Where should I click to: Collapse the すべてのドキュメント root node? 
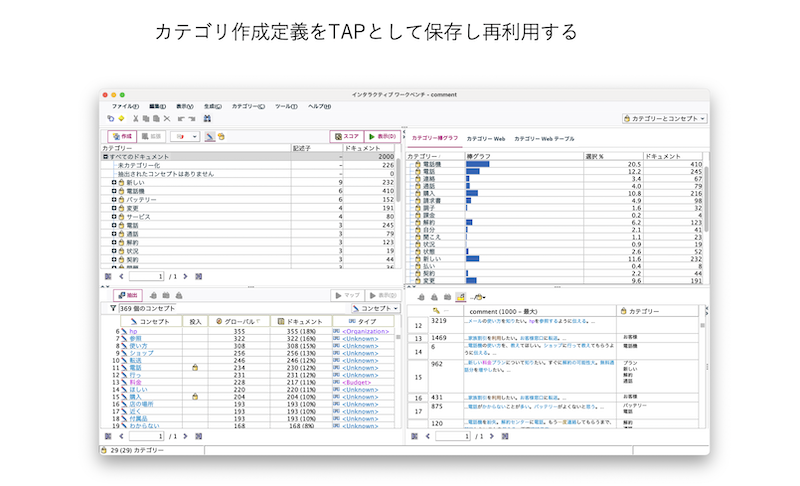pyautogui.click(x=106, y=157)
